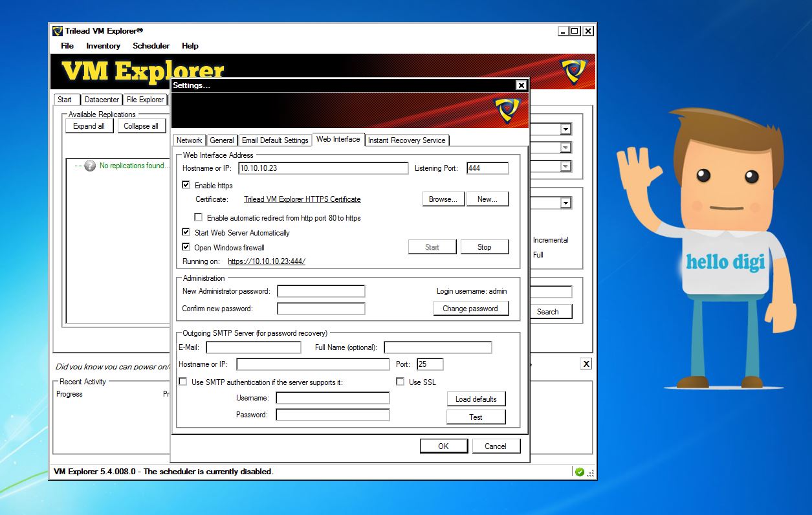
Task: Toggle Open Windows firewall checkbox
Action: coord(186,247)
